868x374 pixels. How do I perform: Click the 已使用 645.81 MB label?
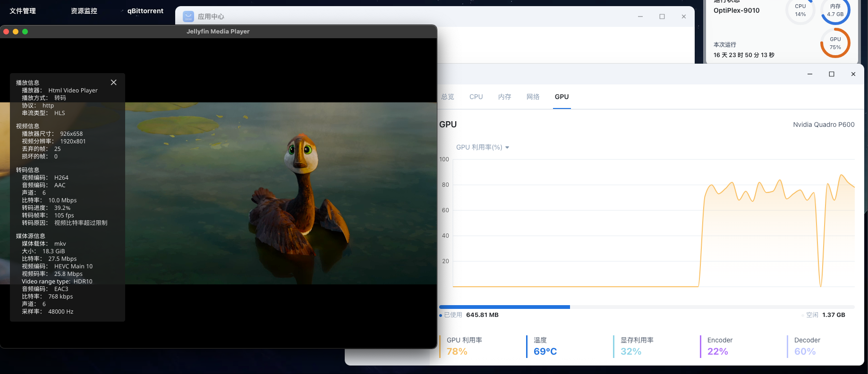[x=469, y=315]
